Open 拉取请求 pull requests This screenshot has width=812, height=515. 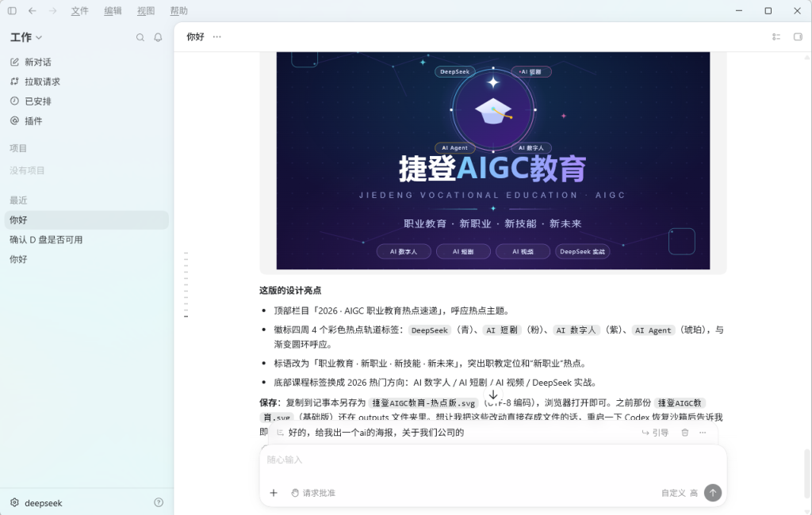pyautogui.click(x=86, y=82)
